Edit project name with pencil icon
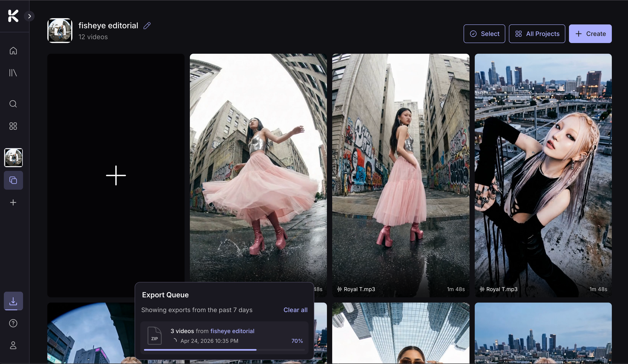Viewport: 628px width, 364px height. tap(147, 26)
